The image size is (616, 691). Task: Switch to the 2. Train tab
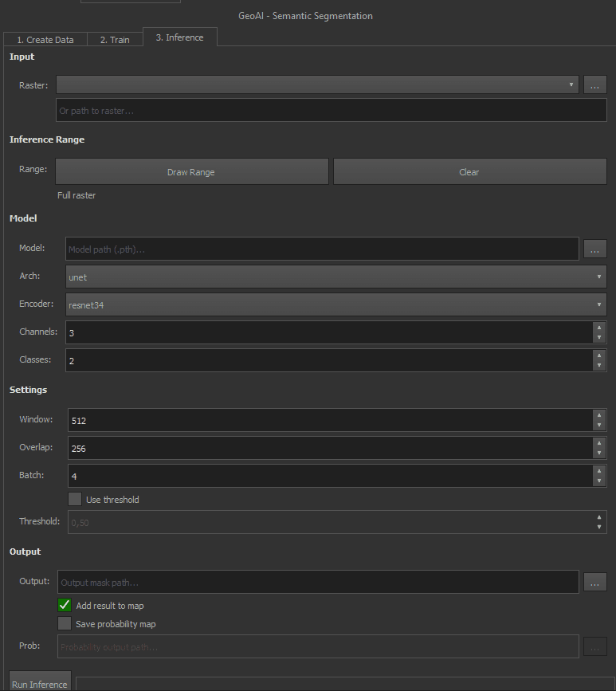(x=115, y=40)
